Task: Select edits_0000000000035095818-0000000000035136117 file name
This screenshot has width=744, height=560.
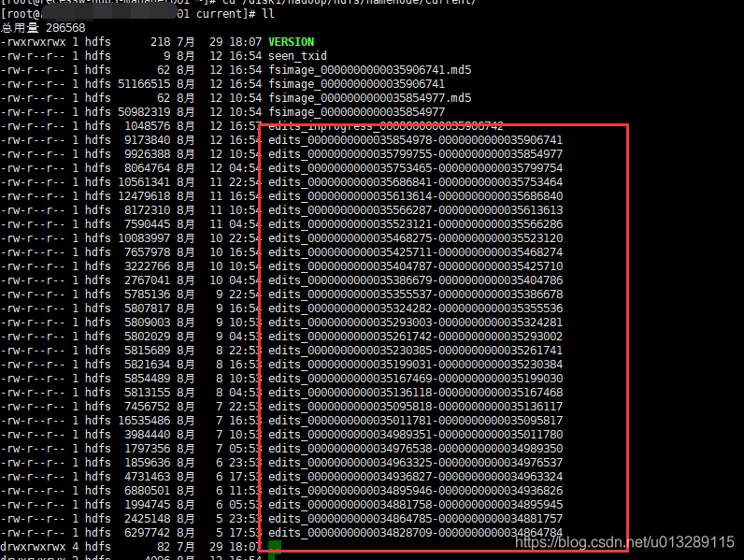Action: 416,407
